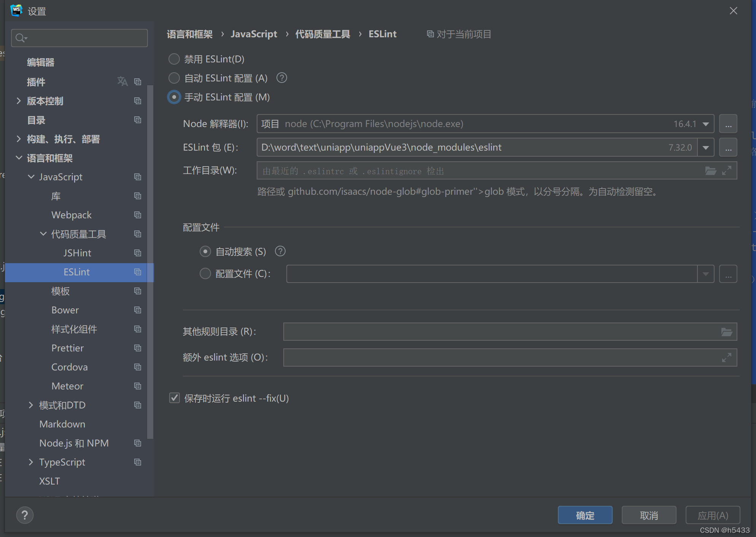This screenshot has width=756, height=537.
Task: Click the settings tree vertical scrollbar
Action: (x=150, y=262)
